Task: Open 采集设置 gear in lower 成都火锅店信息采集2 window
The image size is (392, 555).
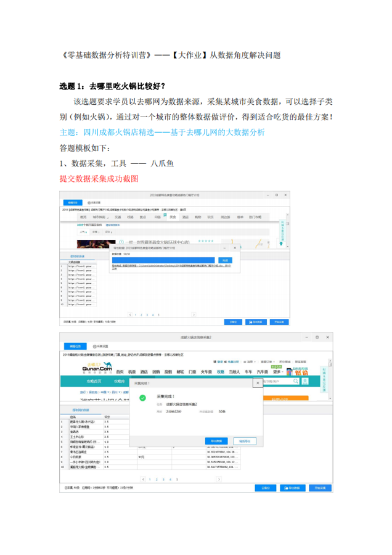Action: pos(100,346)
